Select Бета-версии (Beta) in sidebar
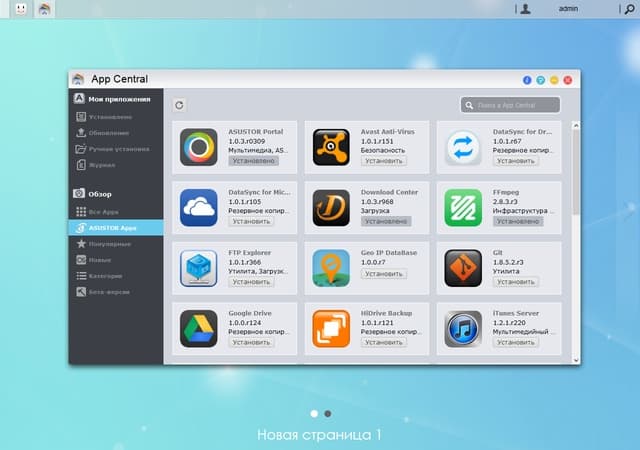 click(116, 292)
